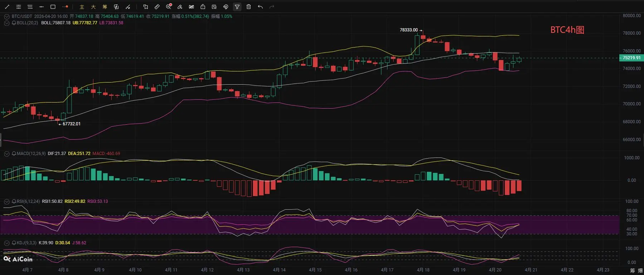Click the 80000.00 price axis label
This screenshot has height=275, width=644.
(631, 16)
